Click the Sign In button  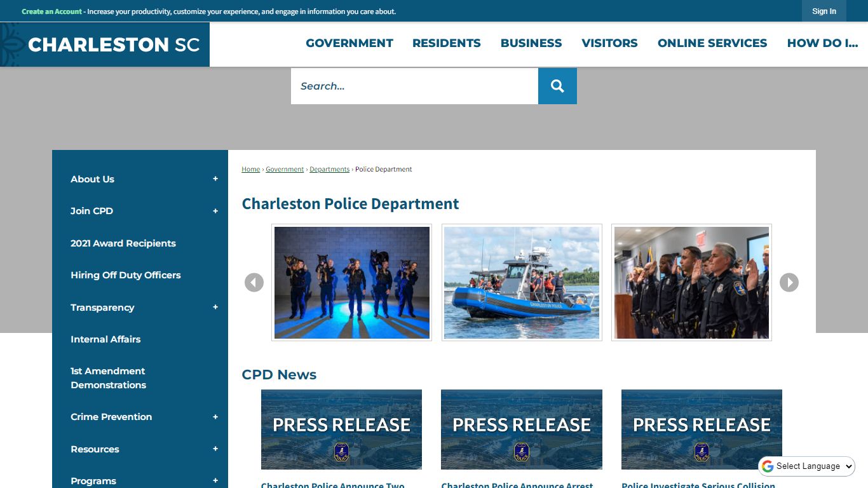point(824,11)
